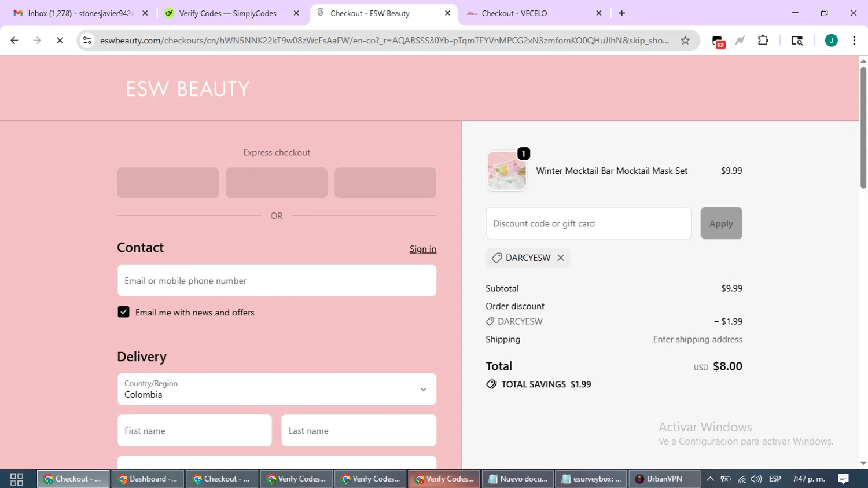Open the network Wi-Fi tray icon
The image size is (868, 488).
tap(741, 479)
